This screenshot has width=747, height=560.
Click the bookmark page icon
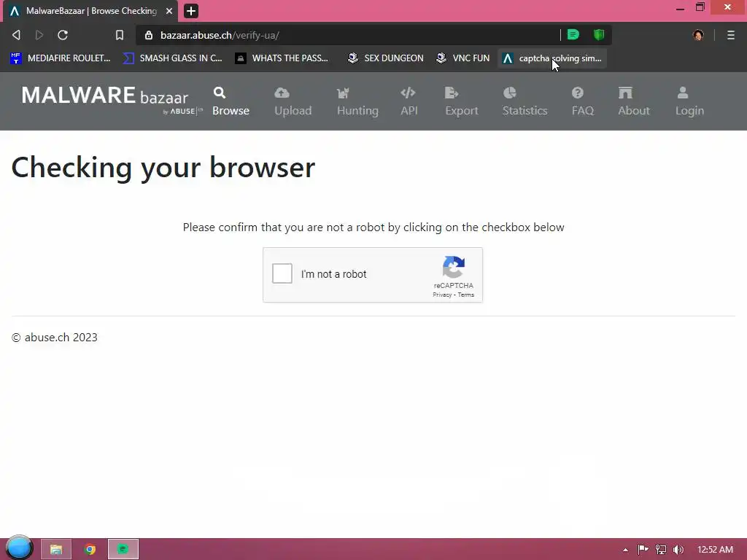pos(119,35)
